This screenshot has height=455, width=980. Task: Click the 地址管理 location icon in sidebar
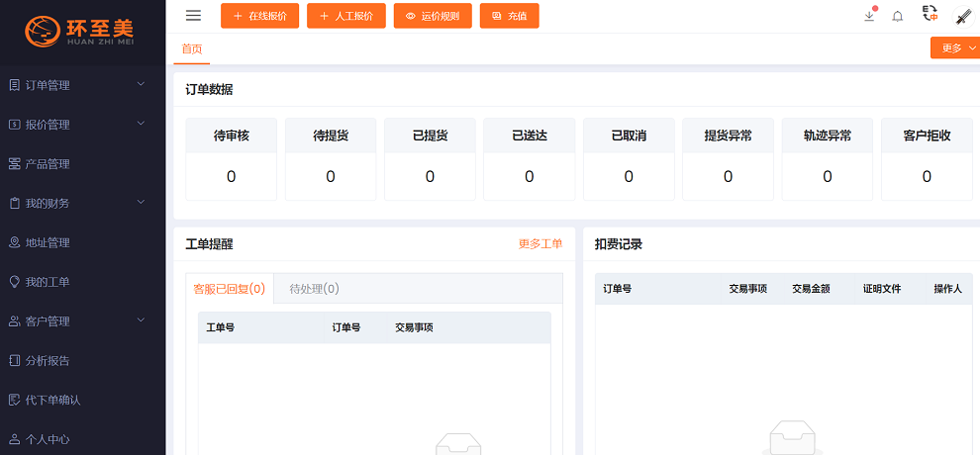pyautogui.click(x=15, y=242)
